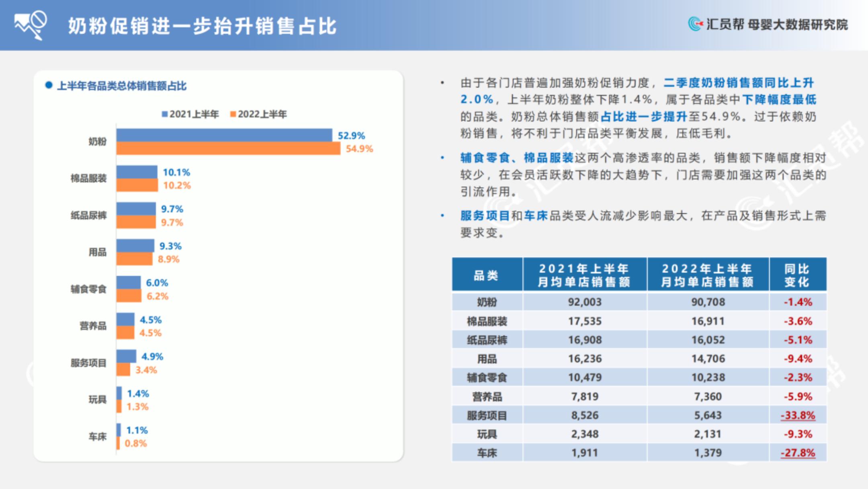
Task: Click the table cell 90,708
Action: pos(708,302)
